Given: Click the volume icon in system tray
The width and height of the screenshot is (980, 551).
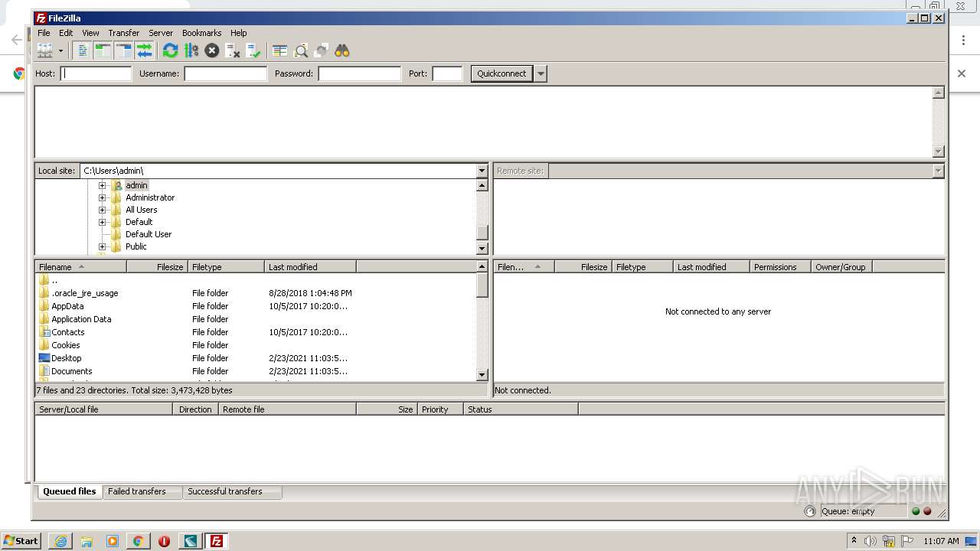Looking at the screenshot, I should 870,541.
